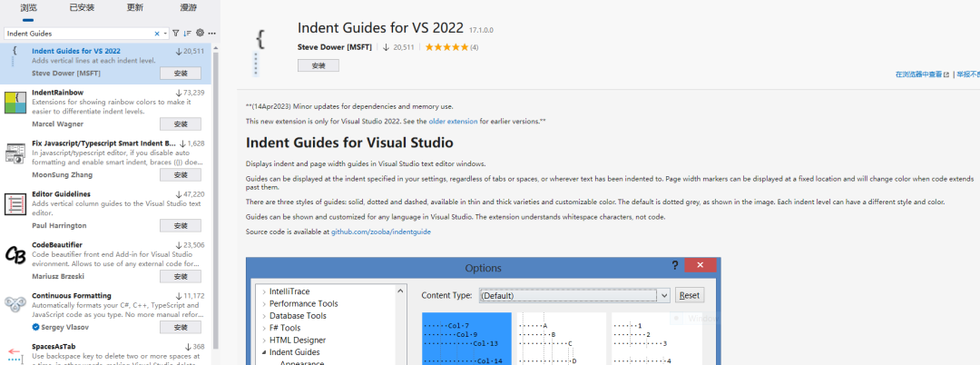
Task: Click the Steve Dower [MSFT] author in details
Action: click(335, 47)
